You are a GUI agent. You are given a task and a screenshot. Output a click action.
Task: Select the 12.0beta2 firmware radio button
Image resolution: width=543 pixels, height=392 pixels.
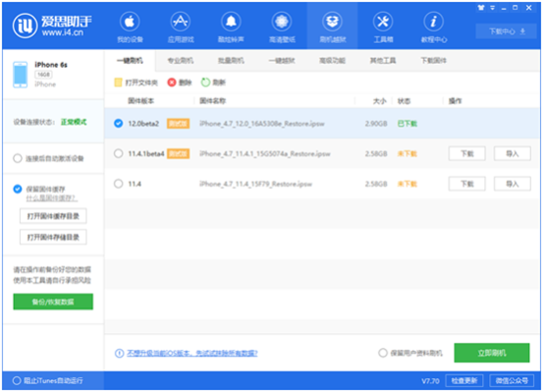(119, 124)
